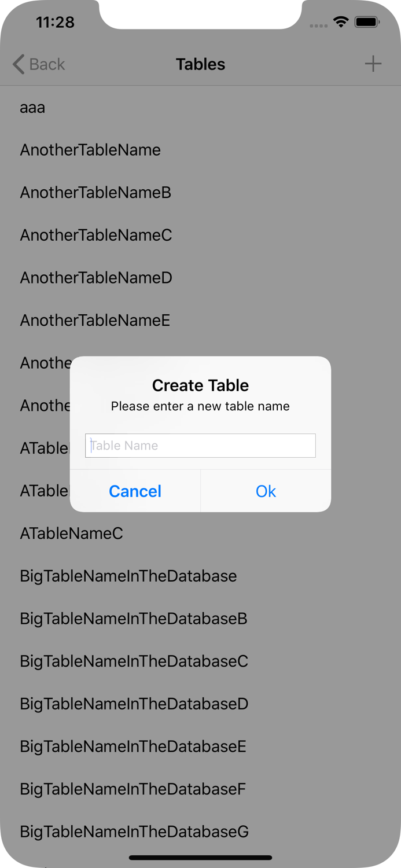
Task: Open ATableNameC from the list
Action: (71, 533)
